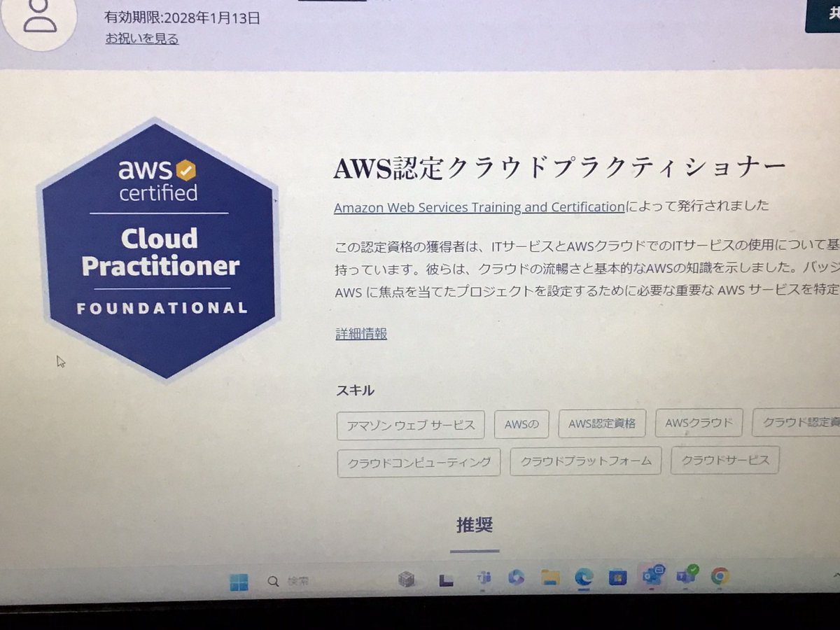Open the Amazon Web Services Training and Certification link

(x=479, y=206)
